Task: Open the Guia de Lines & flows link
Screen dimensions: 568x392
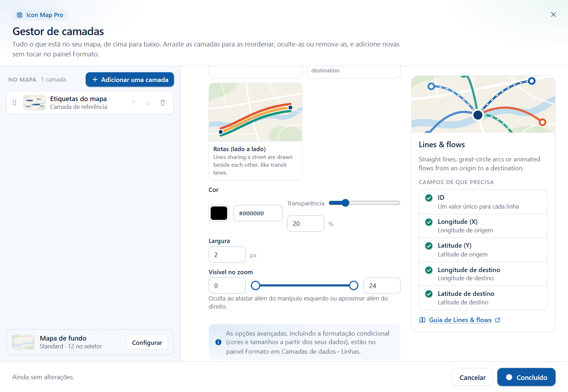Action: 460,320
